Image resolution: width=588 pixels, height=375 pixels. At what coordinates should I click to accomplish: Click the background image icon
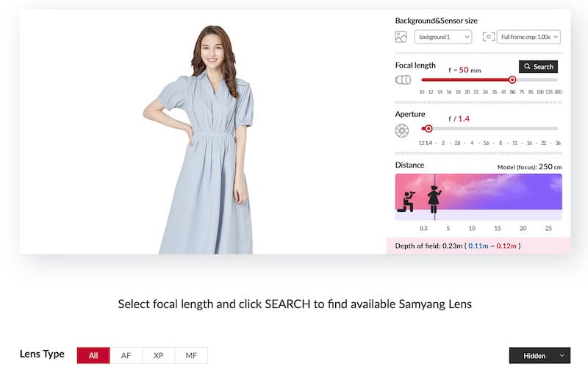(401, 37)
